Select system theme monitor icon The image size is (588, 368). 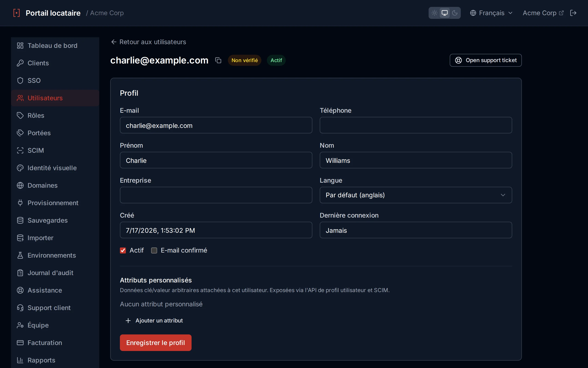click(444, 13)
